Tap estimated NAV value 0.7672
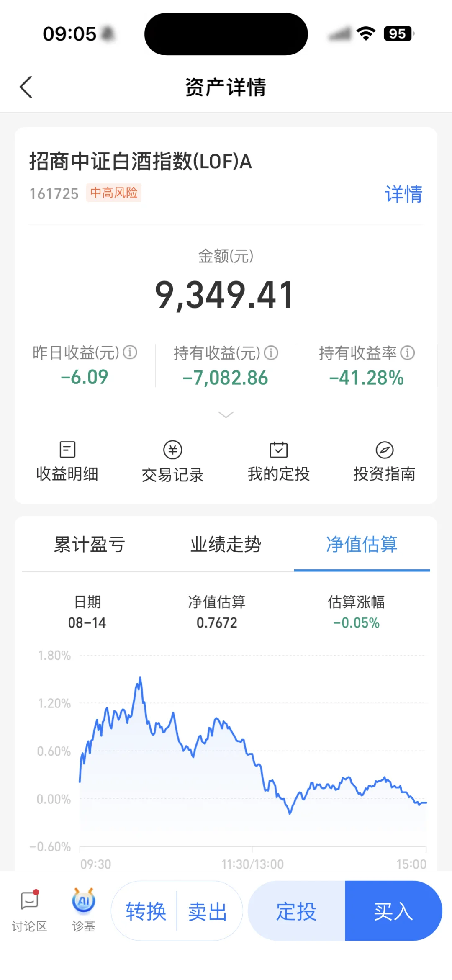This screenshot has width=452, height=980. (217, 622)
